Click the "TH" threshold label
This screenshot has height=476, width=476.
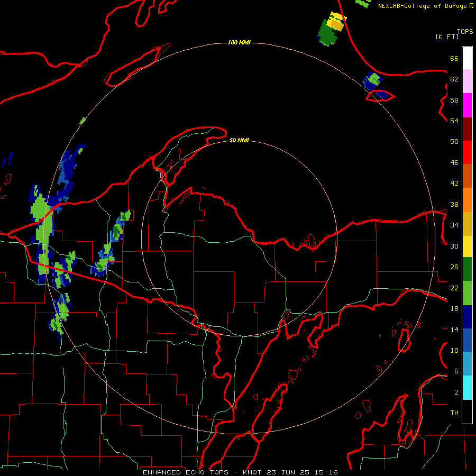tap(454, 413)
